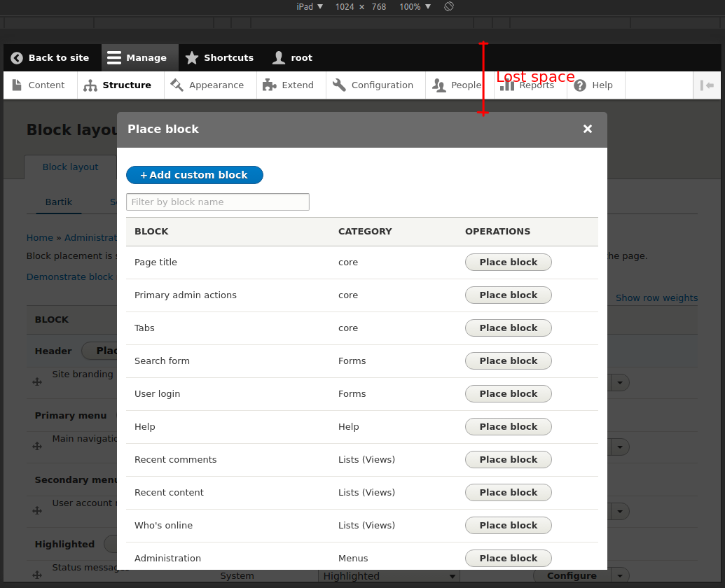The height and width of the screenshot is (588, 725).
Task: Place the Tabs block
Action: click(508, 328)
